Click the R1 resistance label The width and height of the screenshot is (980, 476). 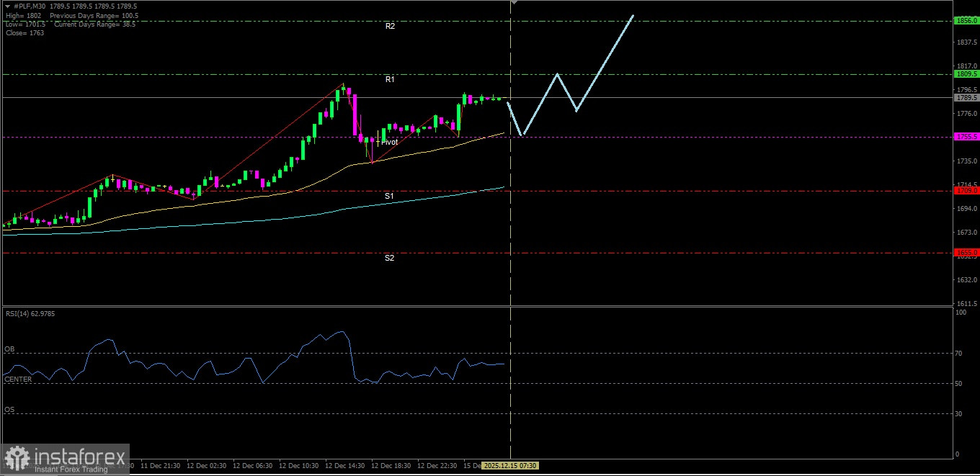[x=390, y=79]
